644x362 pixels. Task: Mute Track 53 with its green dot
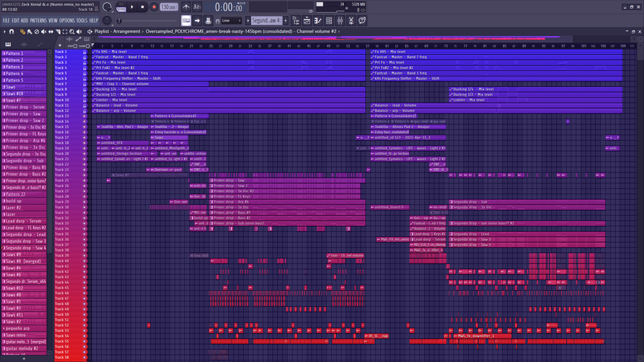(x=85, y=331)
